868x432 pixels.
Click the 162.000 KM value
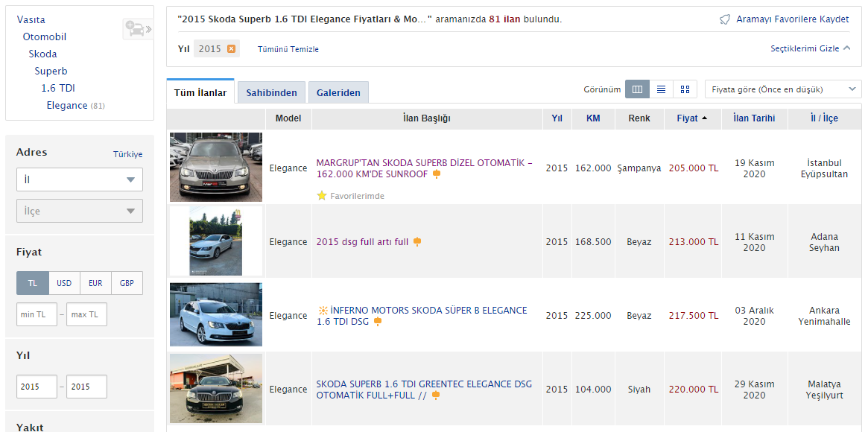coord(593,168)
